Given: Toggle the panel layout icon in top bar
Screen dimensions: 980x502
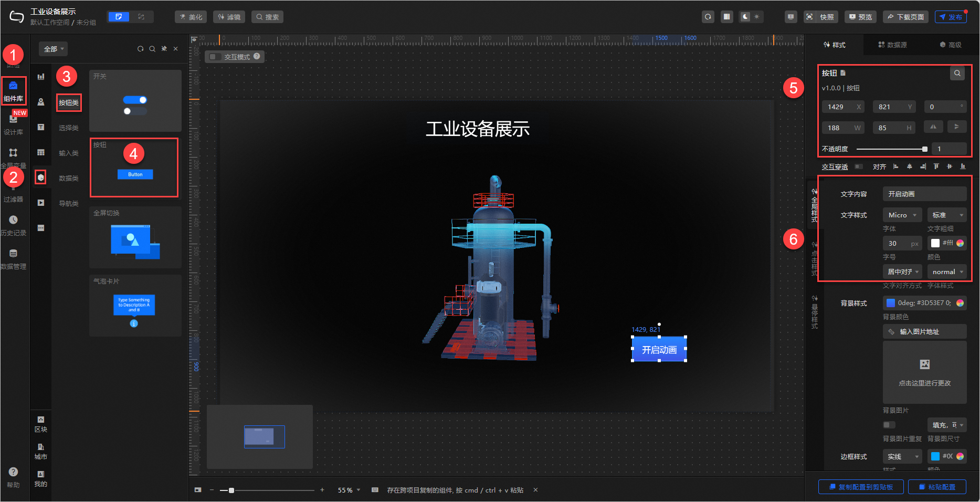Looking at the screenshot, I should pos(726,17).
